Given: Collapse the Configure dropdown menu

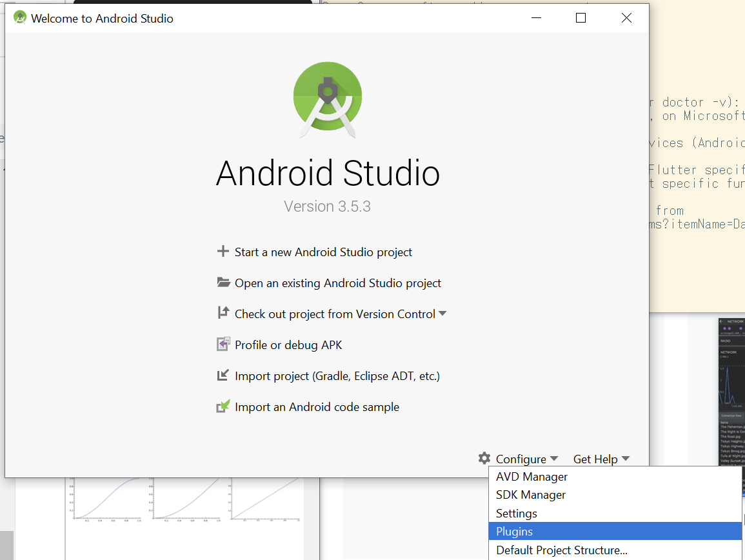Looking at the screenshot, I should point(526,459).
